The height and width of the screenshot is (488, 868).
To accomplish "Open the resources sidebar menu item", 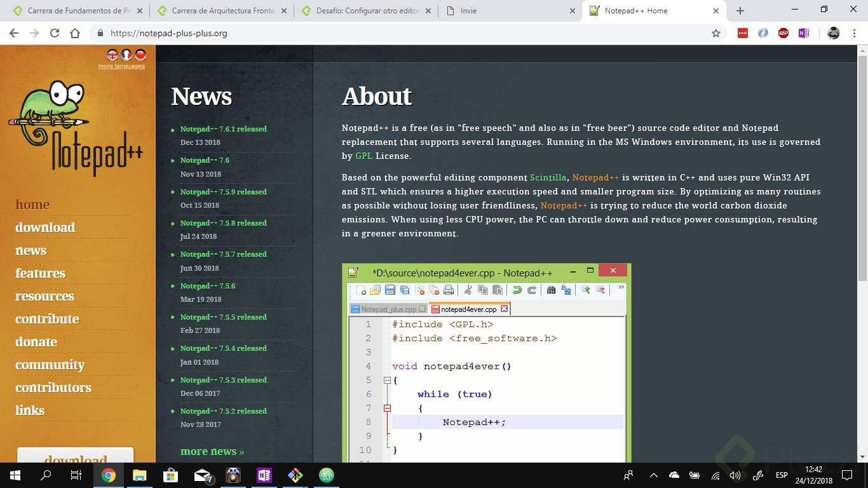I will 44,296.
